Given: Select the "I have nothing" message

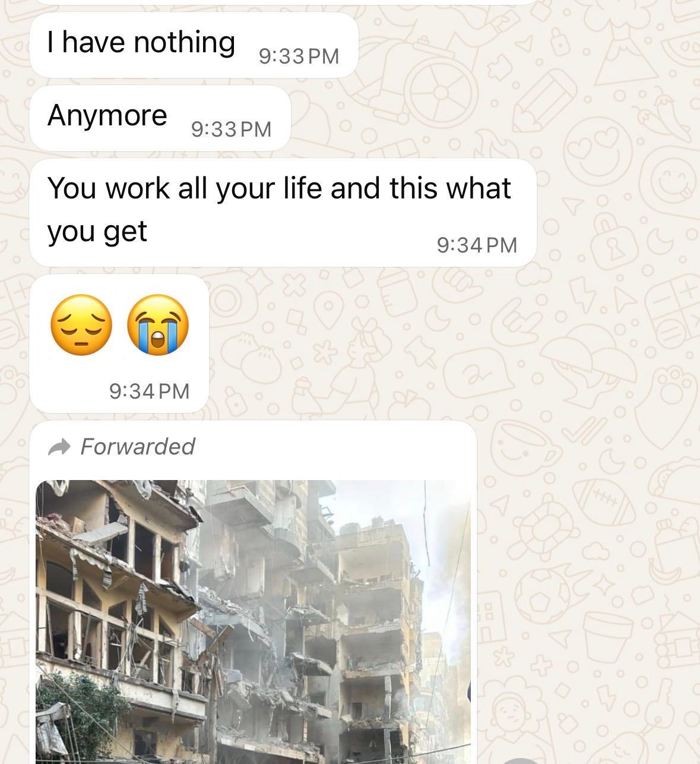Looking at the screenshot, I should pyautogui.click(x=194, y=45).
